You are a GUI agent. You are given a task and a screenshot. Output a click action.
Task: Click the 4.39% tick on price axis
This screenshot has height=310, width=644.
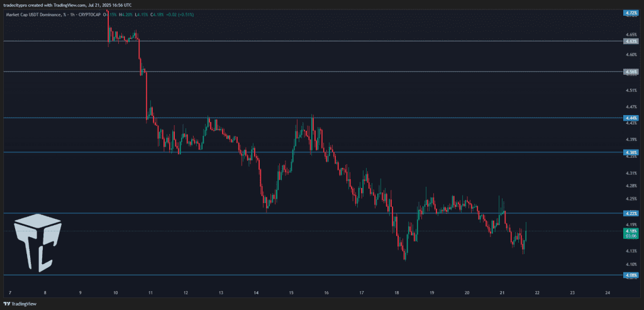(x=630, y=139)
